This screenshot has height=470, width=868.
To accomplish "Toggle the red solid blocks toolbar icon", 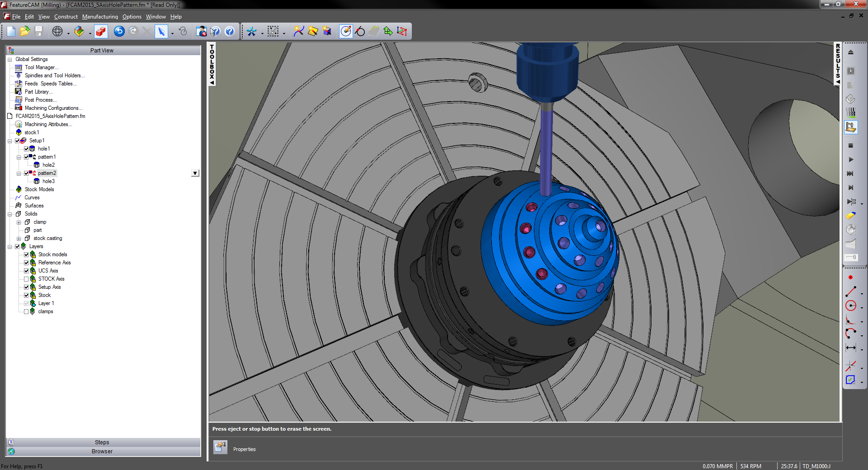I will 101,31.
